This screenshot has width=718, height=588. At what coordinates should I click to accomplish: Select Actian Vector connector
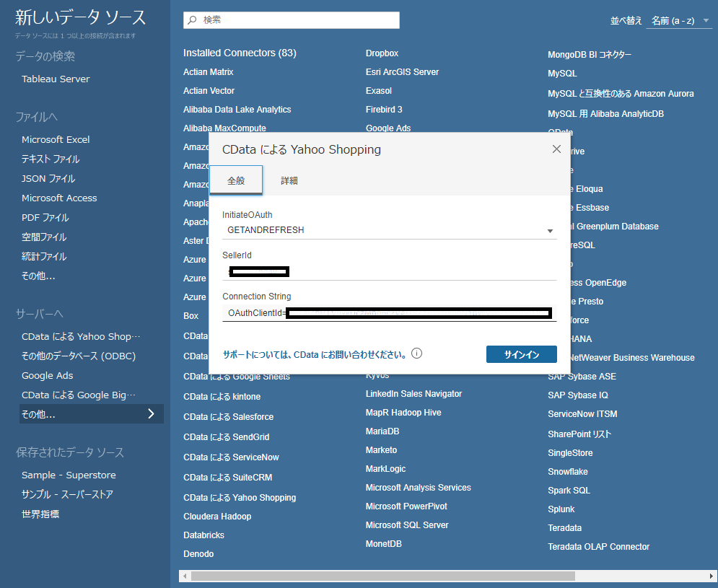pyautogui.click(x=209, y=91)
